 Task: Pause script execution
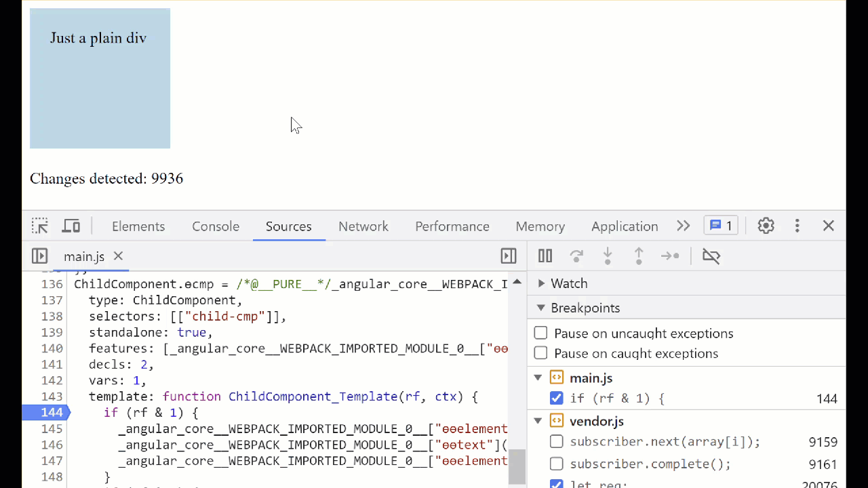(x=545, y=256)
